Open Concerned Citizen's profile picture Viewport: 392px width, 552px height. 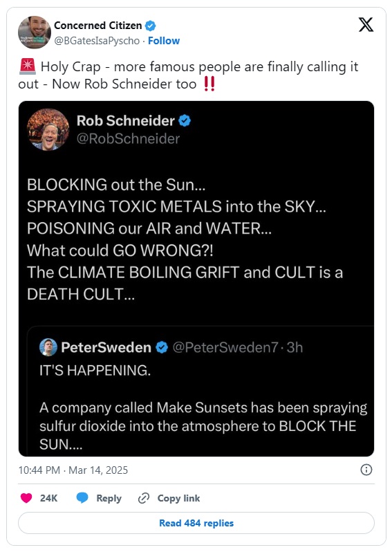35,32
